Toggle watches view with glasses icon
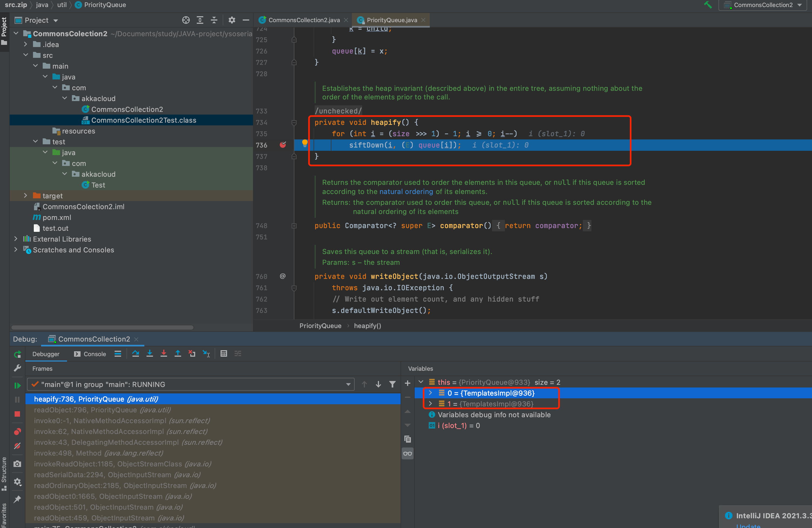 pos(407,454)
